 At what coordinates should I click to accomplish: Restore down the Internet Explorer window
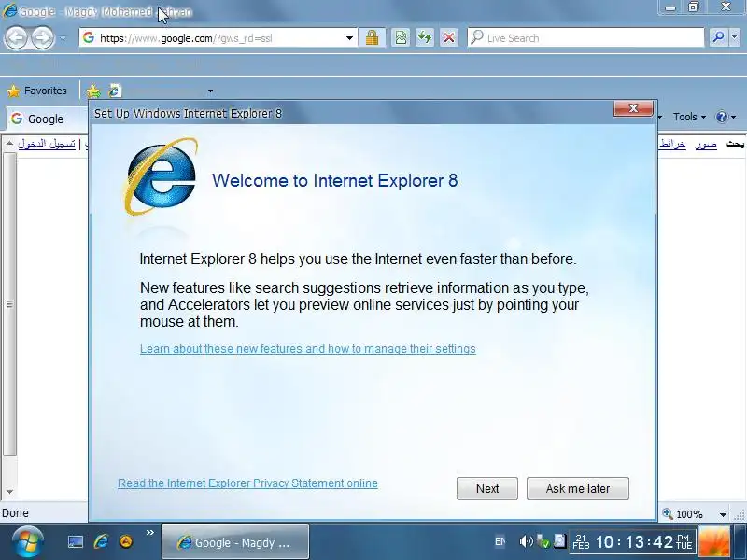(x=694, y=7)
